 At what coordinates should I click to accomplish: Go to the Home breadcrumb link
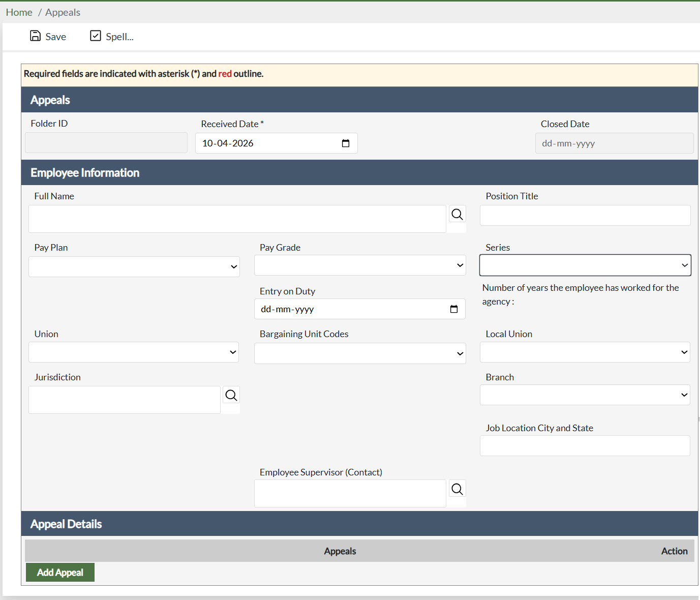[x=19, y=12]
